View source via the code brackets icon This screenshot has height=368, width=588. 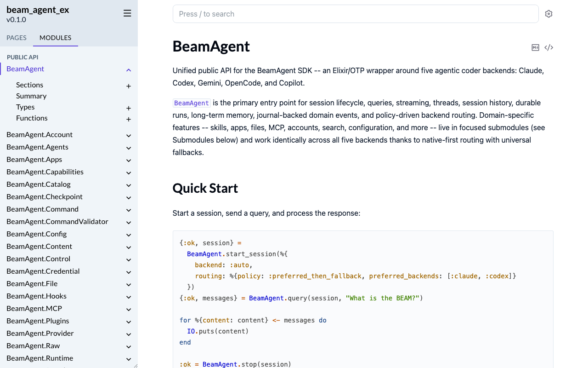pyautogui.click(x=548, y=47)
